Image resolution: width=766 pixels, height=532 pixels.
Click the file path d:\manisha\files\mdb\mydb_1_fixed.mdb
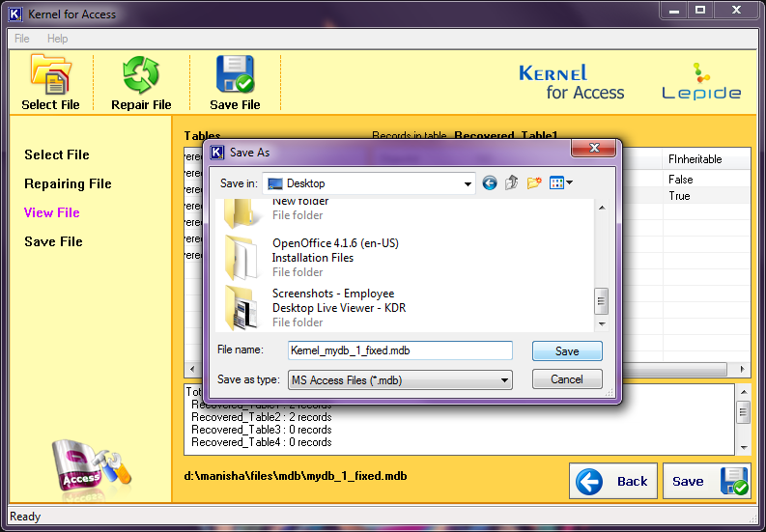point(296,476)
